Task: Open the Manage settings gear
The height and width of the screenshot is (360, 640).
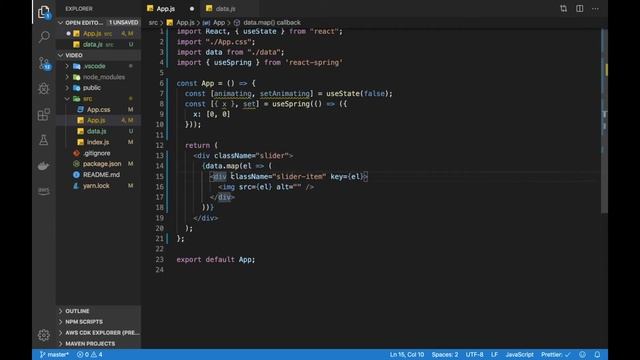Action: coord(44,335)
